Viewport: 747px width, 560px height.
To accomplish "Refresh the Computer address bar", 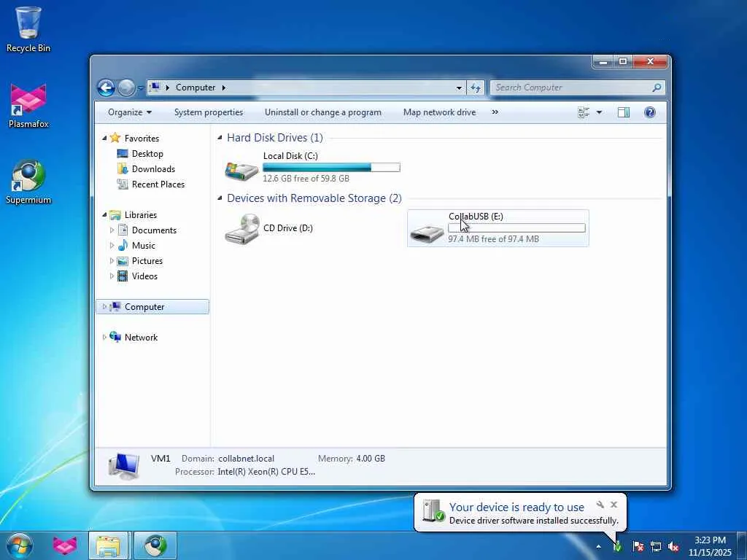I will [475, 87].
